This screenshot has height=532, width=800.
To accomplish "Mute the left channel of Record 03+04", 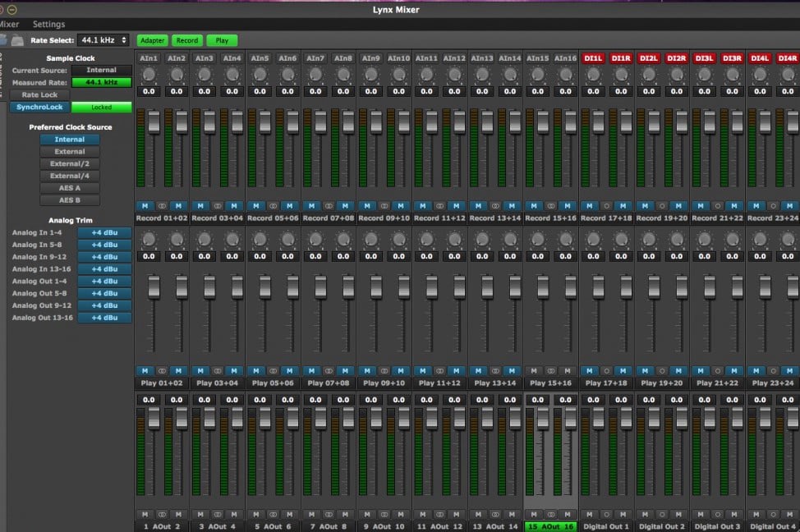I will click(201, 206).
